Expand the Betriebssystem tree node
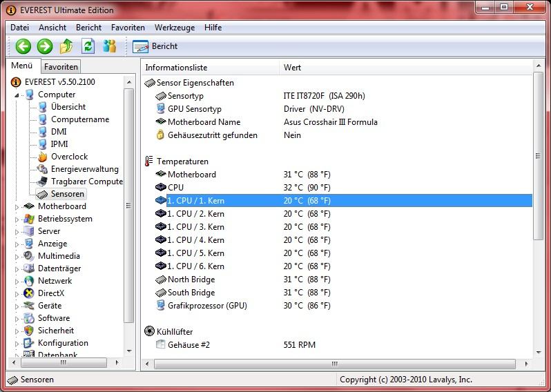This screenshot has width=551, height=392. (x=17, y=219)
